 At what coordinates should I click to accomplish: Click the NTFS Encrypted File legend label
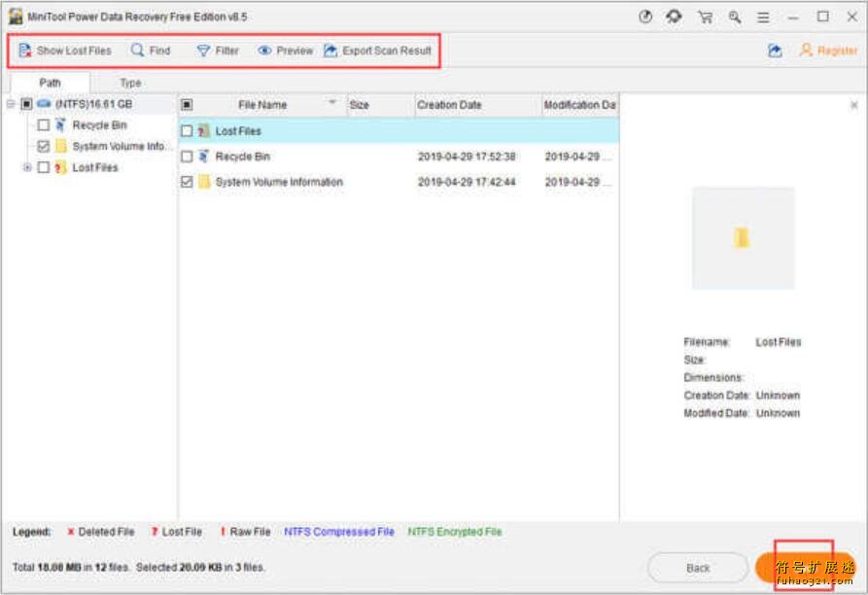455,532
